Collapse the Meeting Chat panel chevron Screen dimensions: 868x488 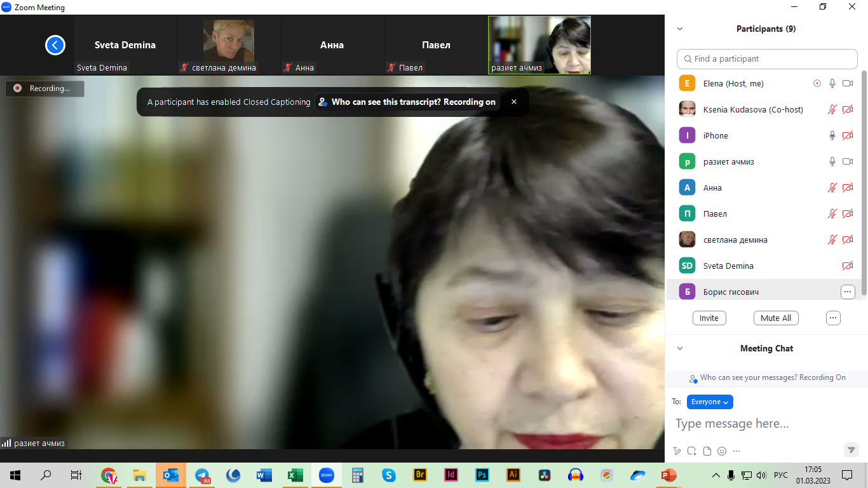(x=680, y=348)
